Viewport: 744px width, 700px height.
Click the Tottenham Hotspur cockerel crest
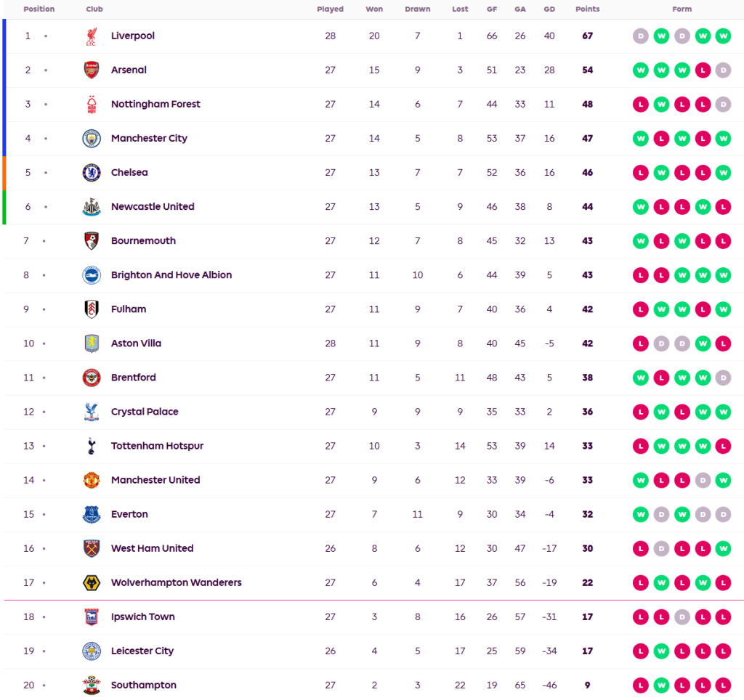point(91,446)
